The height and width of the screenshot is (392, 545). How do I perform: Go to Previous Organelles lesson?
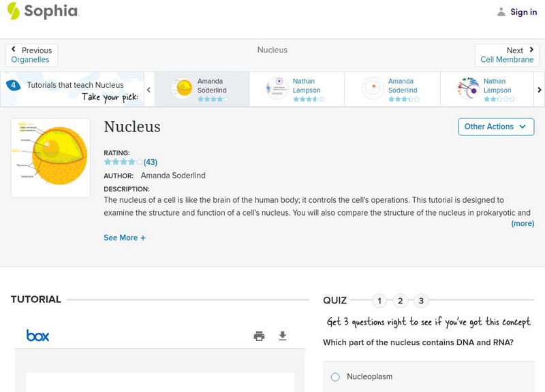click(31, 55)
